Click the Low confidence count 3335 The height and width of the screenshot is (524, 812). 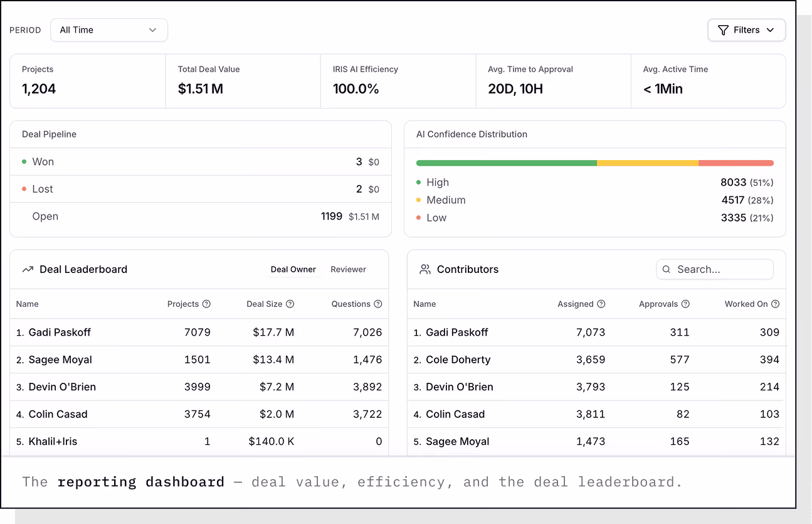pos(734,218)
